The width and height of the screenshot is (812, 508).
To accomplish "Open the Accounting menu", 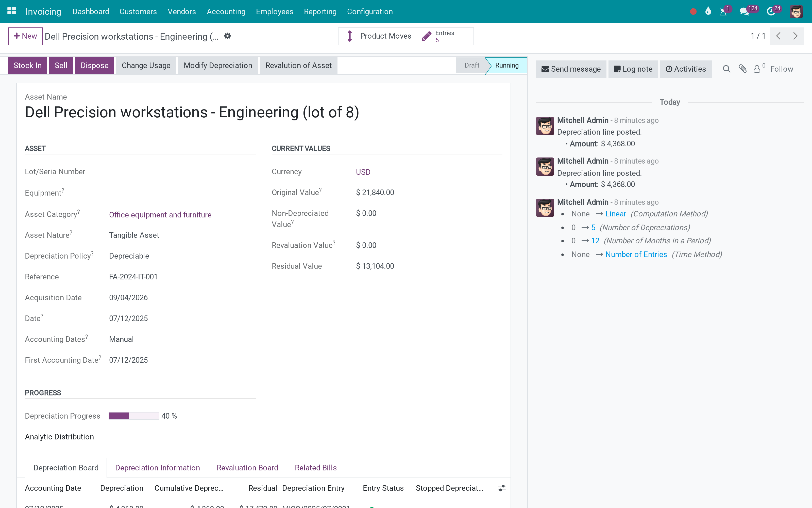I will click(x=226, y=12).
